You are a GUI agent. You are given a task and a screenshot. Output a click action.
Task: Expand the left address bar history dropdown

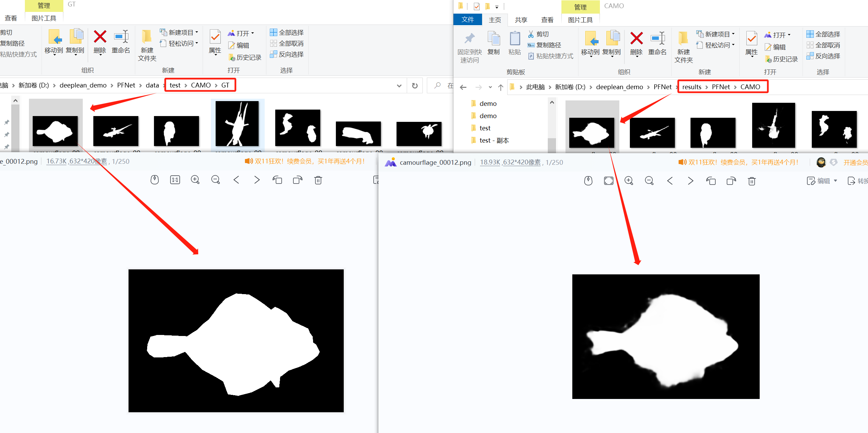point(399,85)
